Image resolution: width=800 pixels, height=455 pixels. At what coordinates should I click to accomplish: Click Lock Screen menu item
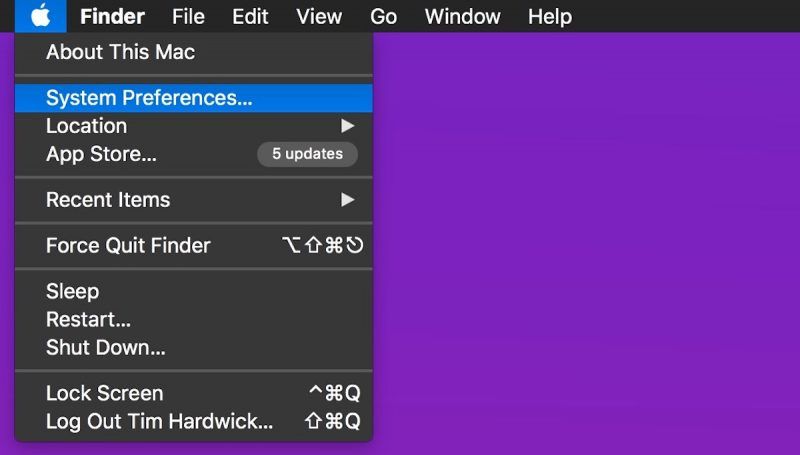click(104, 393)
